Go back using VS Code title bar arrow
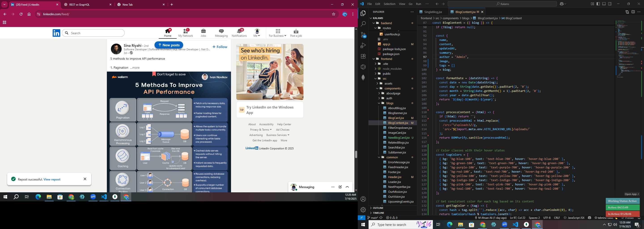Image resolution: width=644 pixels, height=229 pixels. 437,4
